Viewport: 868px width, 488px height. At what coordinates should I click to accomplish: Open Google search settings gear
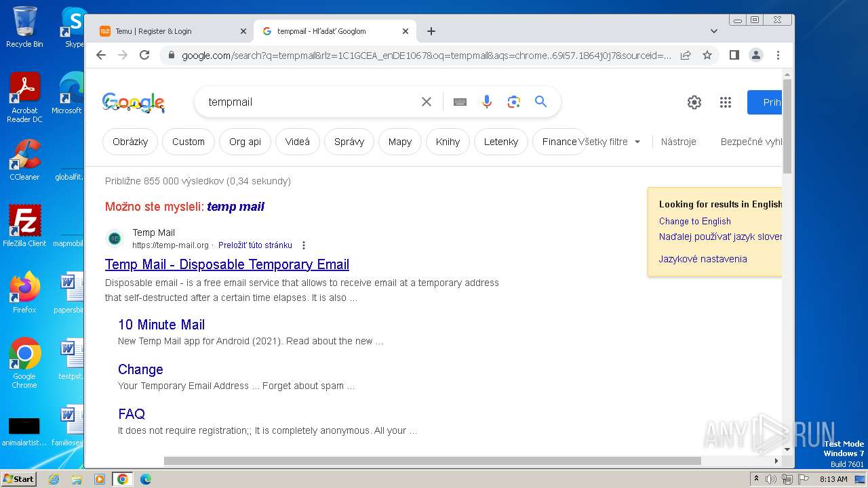tap(694, 102)
